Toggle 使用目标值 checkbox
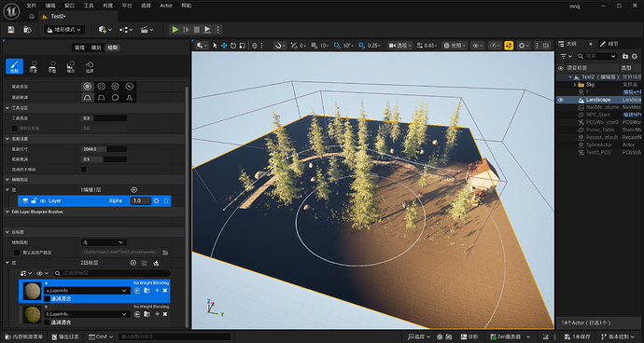Viewport: 644px width, 343px height. [x=14, y=129]
